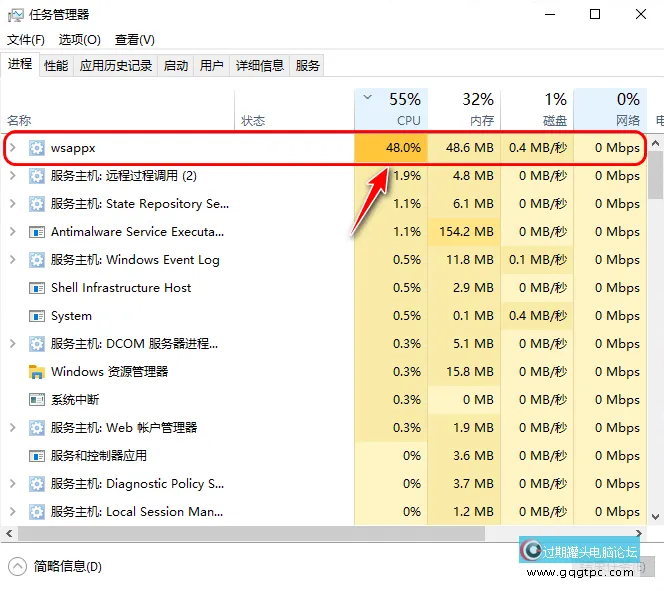Viewport: 664px width, 591px height.
Task: Switch to the 服务 tab
Action: pos(307,66)
